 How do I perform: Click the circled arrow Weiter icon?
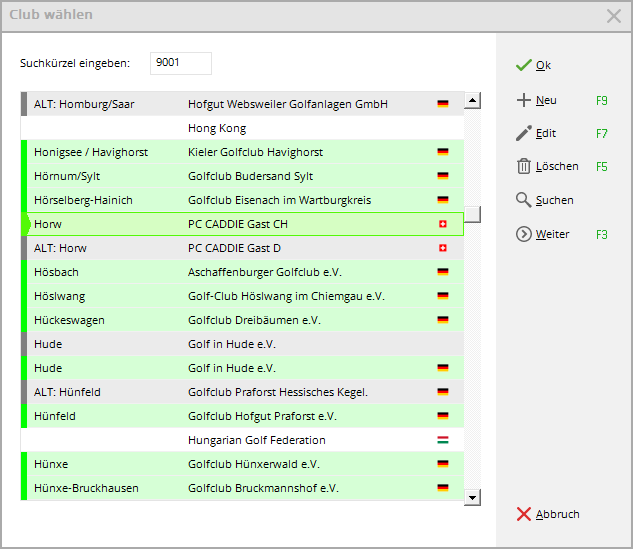point(523,234)
